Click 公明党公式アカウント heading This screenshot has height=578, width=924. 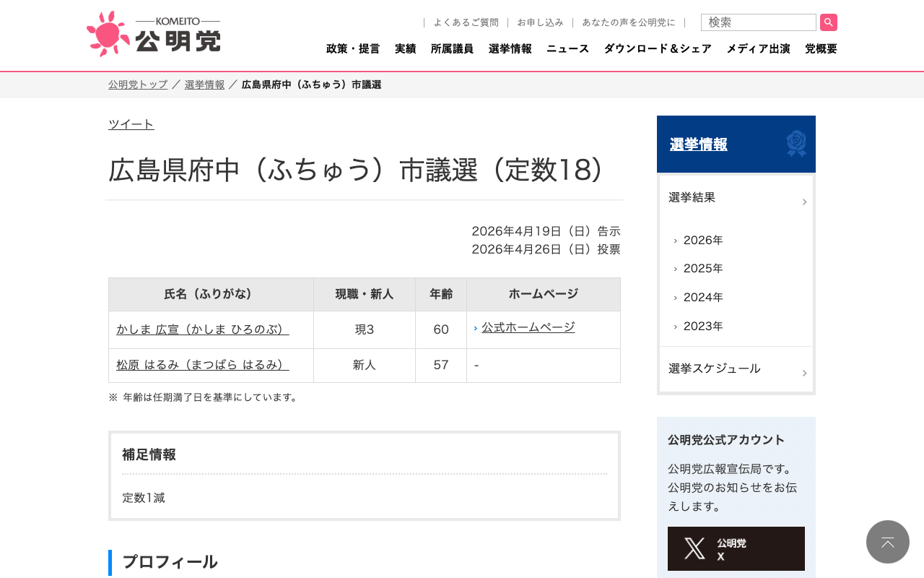[726, 440]
